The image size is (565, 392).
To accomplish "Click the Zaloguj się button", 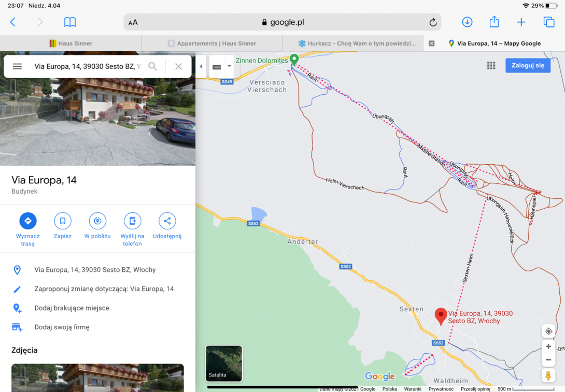I will click(x=528, y=66).
